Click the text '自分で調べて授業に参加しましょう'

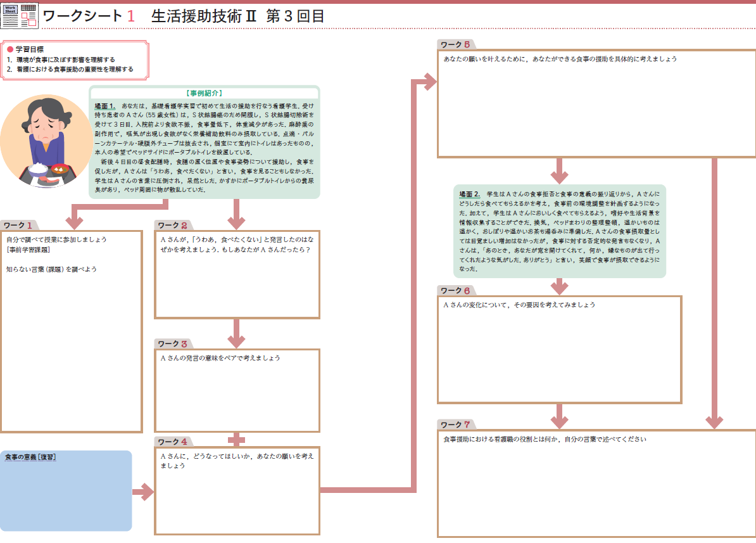tap(56, 240)
